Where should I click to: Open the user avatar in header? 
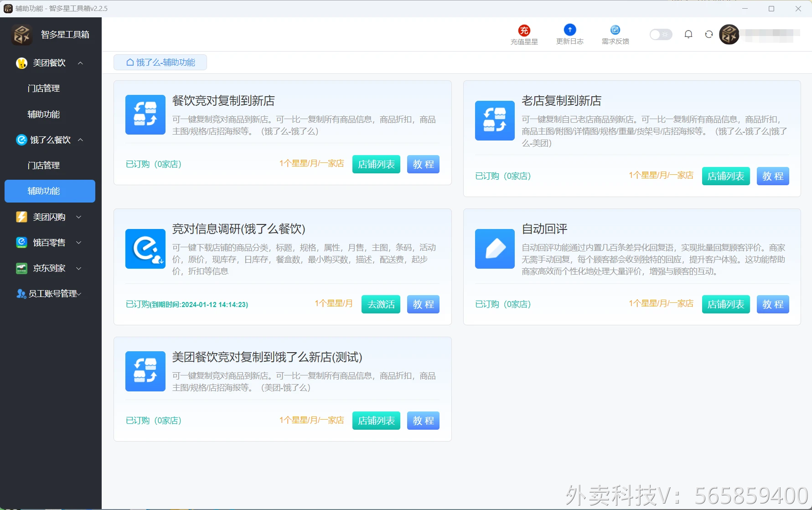[x=729, y=34]
